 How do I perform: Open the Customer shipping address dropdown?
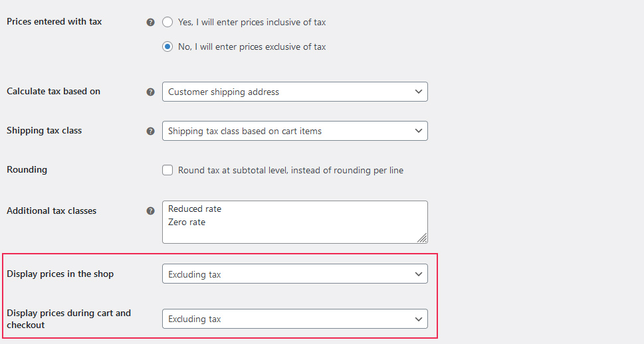tap(294, 92)
